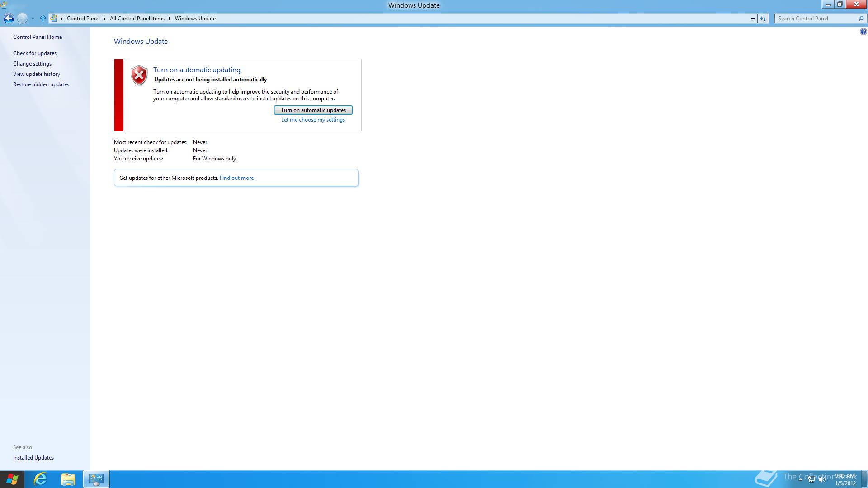The height and width of the screenshot is (488, 868).
Task: Launch Internet Explorer from taskbar
Action: 40,479
